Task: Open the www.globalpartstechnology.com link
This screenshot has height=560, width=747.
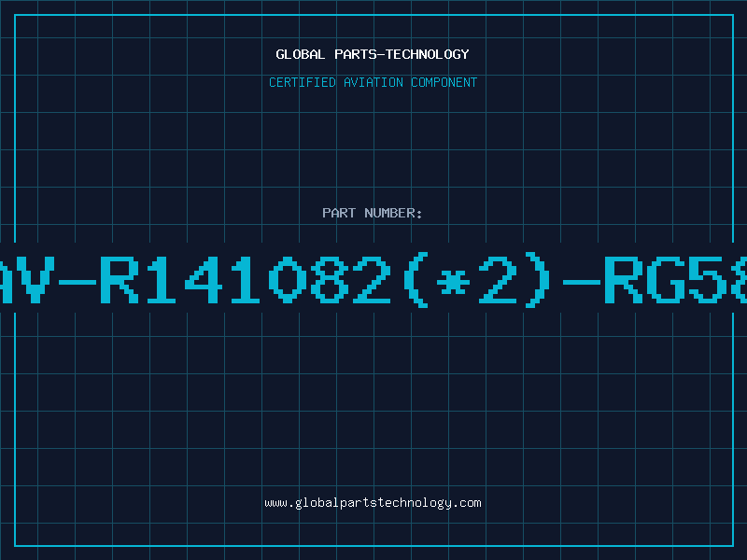Action: pos(373,503)
